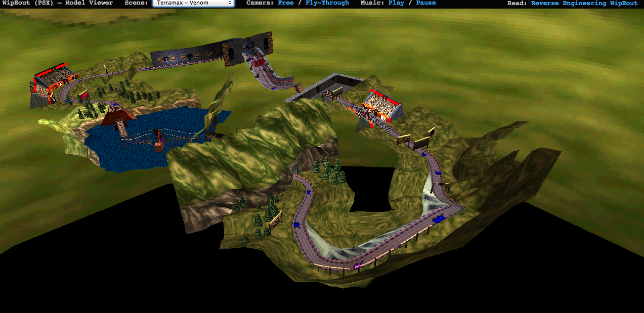Click the Scene: label text
The width and height of the screenshot is (644, 313).
137,3
